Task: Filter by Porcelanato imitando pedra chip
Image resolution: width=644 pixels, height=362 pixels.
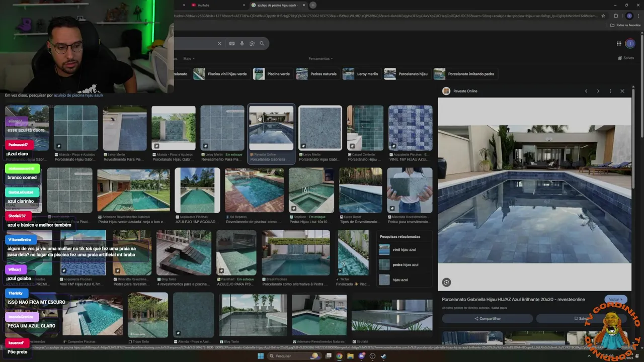Action: tap(464, 74)
